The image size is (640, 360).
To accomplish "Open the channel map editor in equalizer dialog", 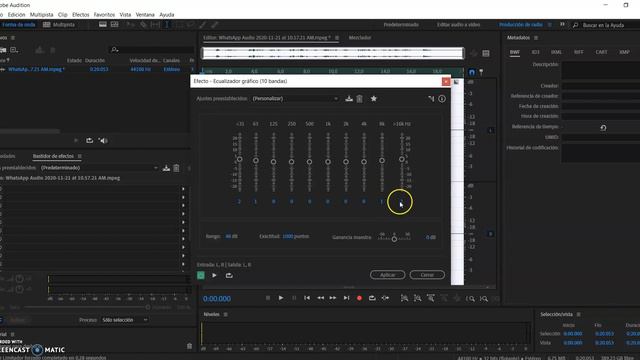I will 431,99.
